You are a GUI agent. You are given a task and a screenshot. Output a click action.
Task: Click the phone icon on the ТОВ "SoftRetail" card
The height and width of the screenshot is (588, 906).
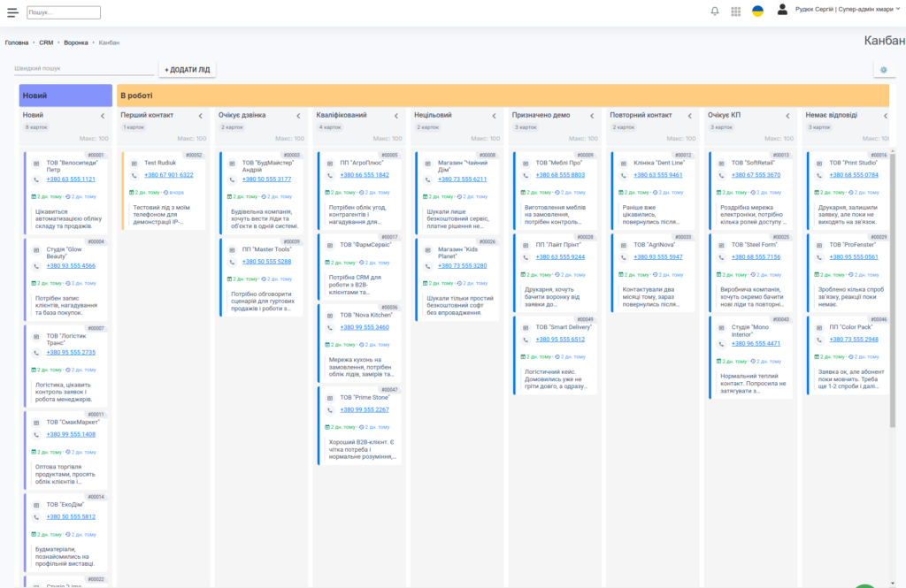(x=721, y=175)
